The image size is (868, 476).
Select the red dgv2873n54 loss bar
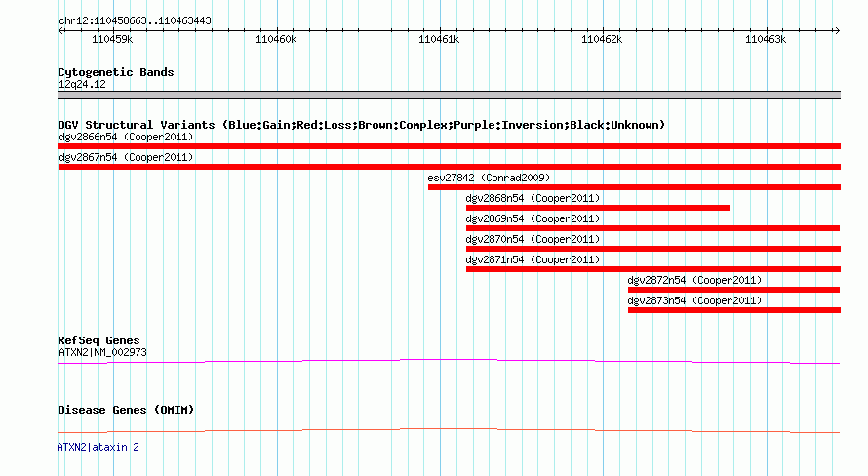[x=734, y=310]
